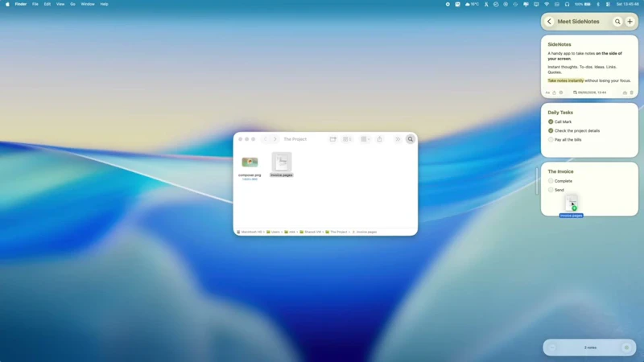644x362 pixels.
Task: Uncheck the Call Mark task
Action: (x=551, y=121)
